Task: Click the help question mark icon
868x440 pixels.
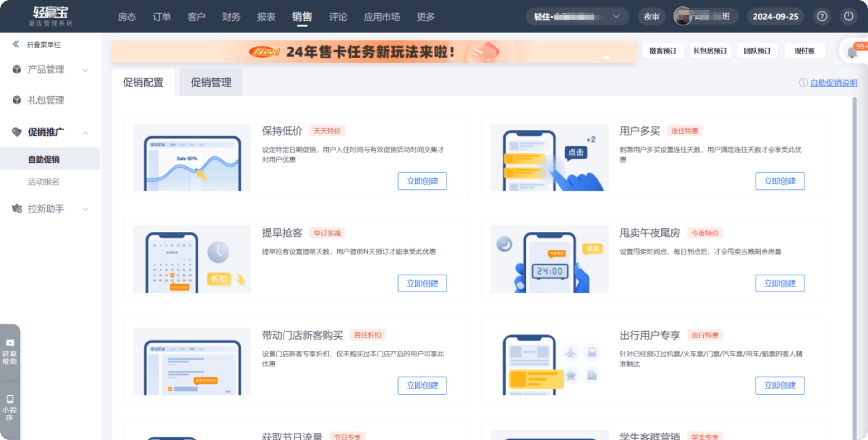Action: (821, 16)
